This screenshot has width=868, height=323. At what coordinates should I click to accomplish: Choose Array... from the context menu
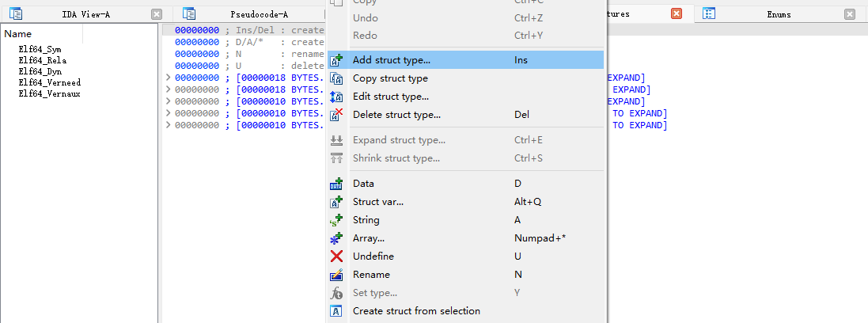coord(369,238)
